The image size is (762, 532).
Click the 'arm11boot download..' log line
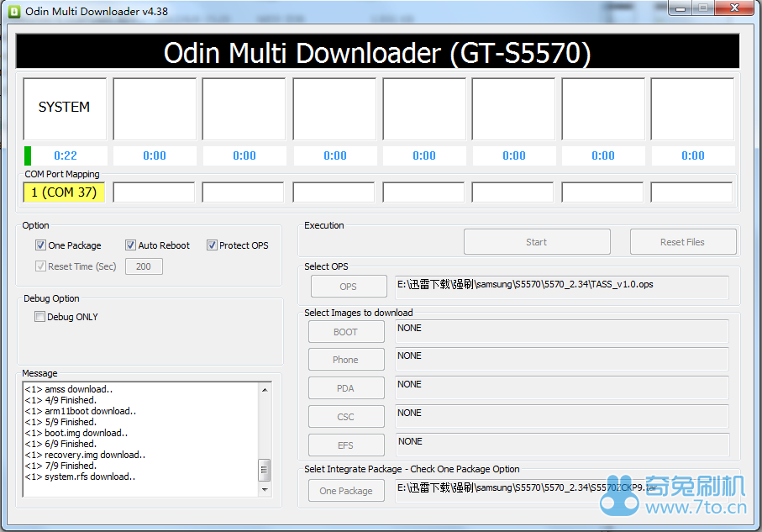[81, 411]
